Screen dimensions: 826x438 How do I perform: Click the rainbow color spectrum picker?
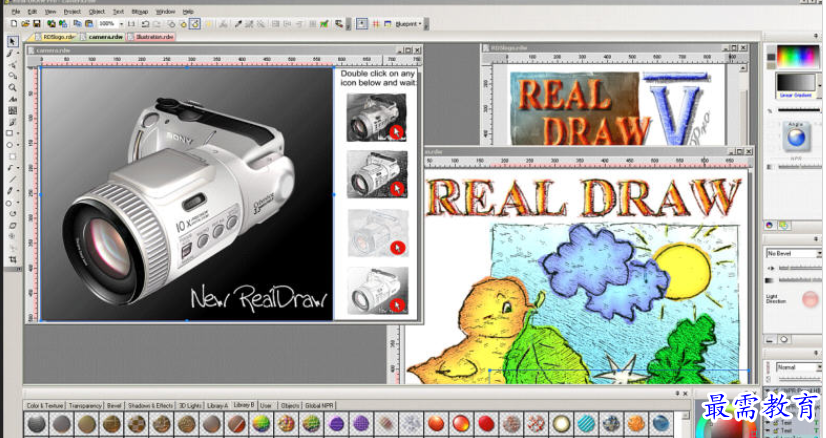point(798,56)
